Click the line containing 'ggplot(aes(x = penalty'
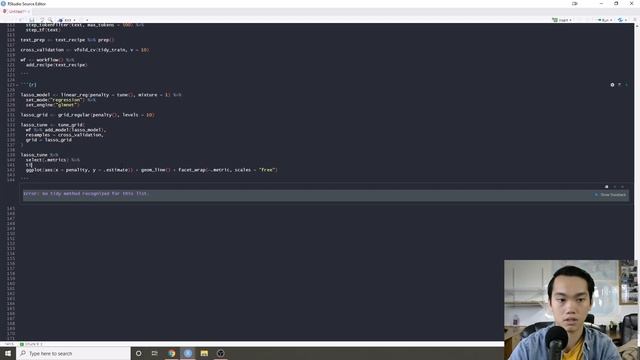 [151, 170]
